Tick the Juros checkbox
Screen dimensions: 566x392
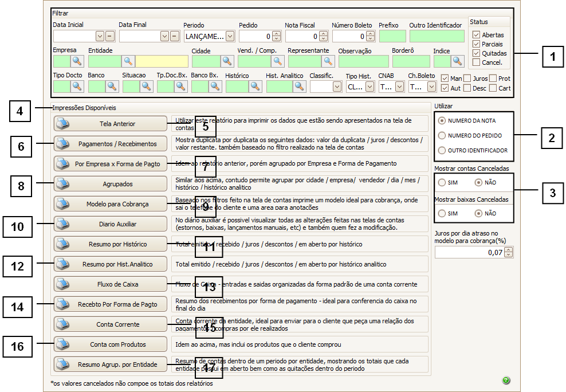coord(467,79)
